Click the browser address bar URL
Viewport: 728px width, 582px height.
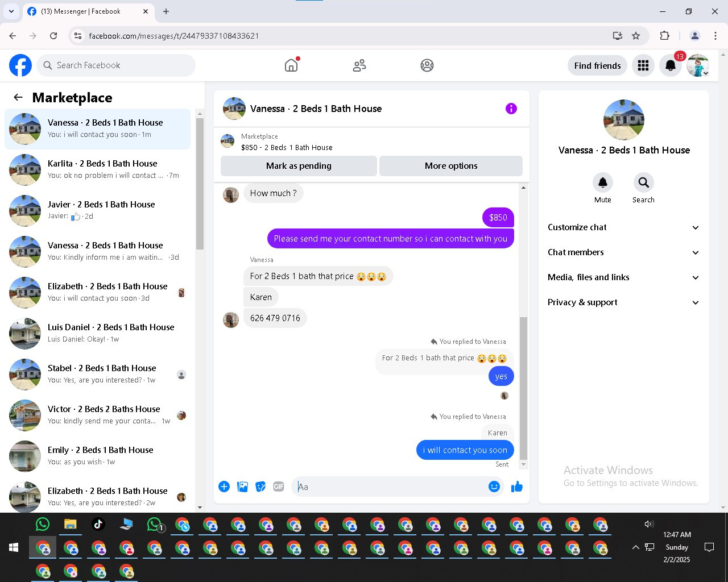(174, 36)
